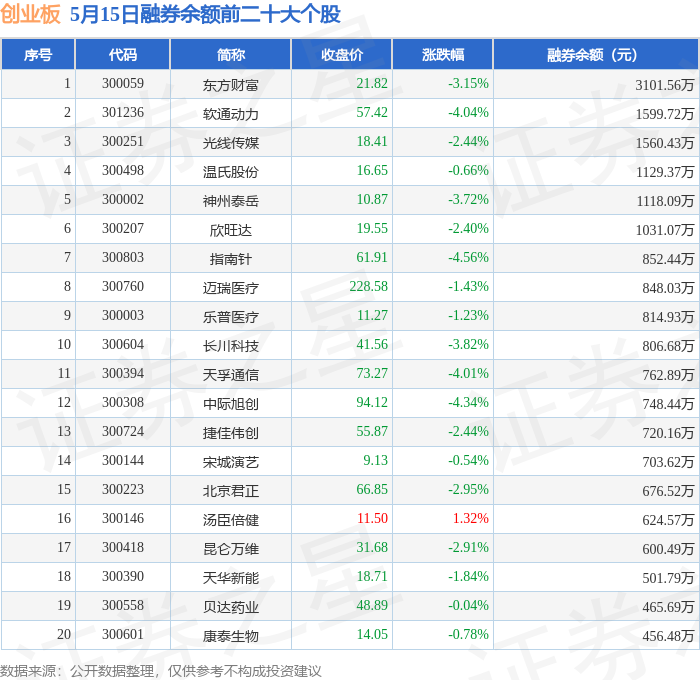Viewport: 700px width, 680px height.
Task: Click the 收盘价 column header
Action: [342, 54]
